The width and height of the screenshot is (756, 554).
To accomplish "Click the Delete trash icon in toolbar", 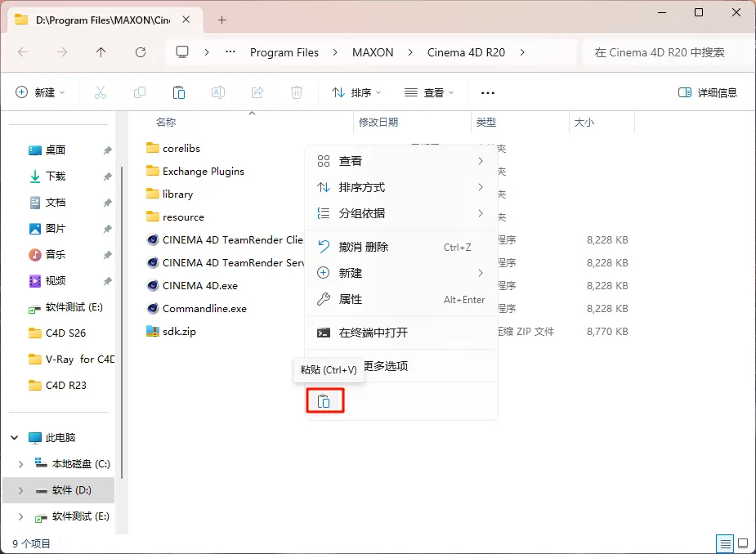I will (297, 92).
